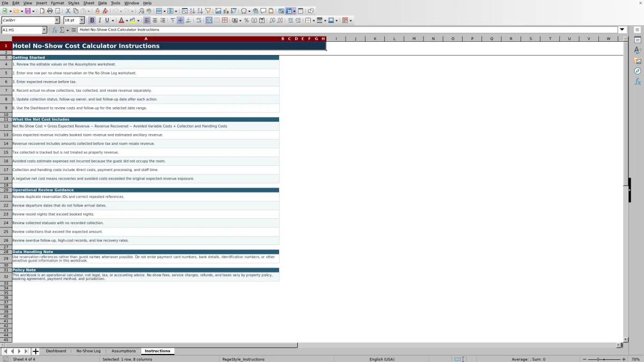The height and width of the screenshot is (362, 644).
Task: Toggle Underline formatting
Action: tap(107, 20)
